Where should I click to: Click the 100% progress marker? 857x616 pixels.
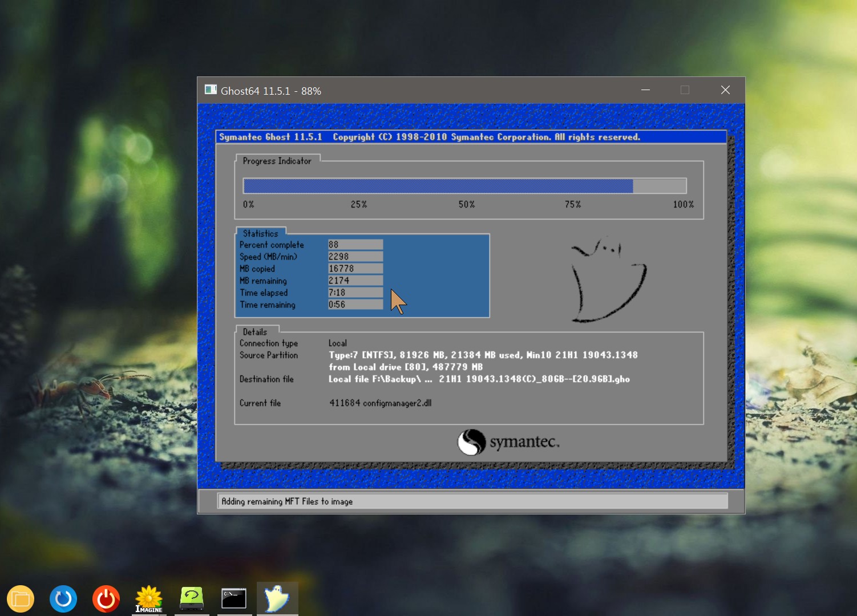tap(684, 204)
